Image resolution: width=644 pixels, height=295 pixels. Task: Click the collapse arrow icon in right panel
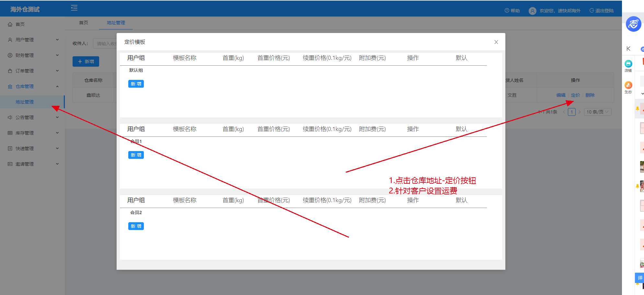(628, 49)
